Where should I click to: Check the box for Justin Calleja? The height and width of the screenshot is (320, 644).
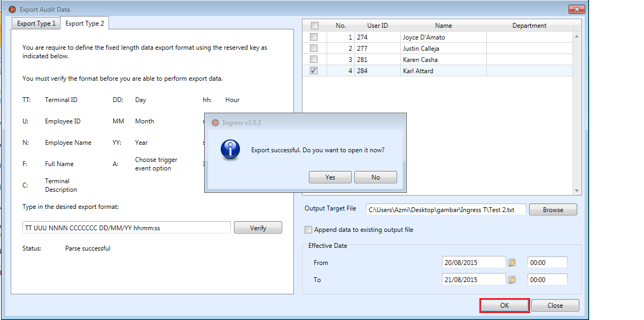(314, 49)
